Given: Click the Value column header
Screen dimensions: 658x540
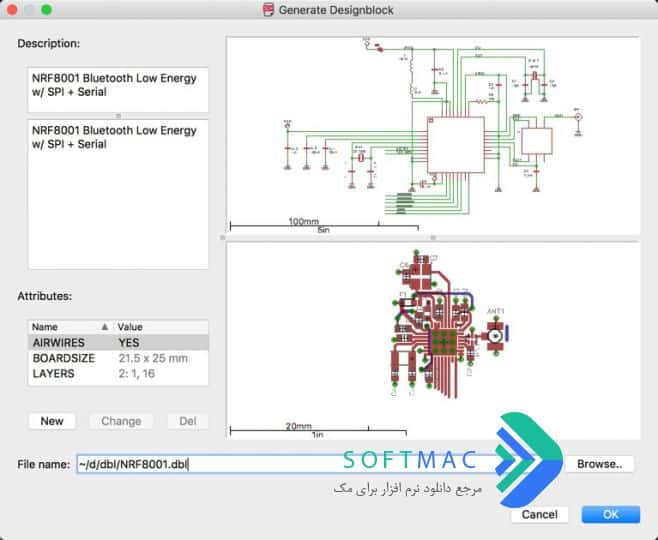Looking at the screenshot, I should click(x=161, y=327).
